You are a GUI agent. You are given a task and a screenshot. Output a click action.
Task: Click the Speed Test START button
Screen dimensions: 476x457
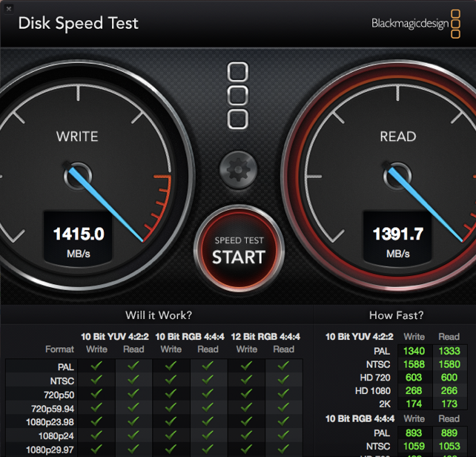239,250
